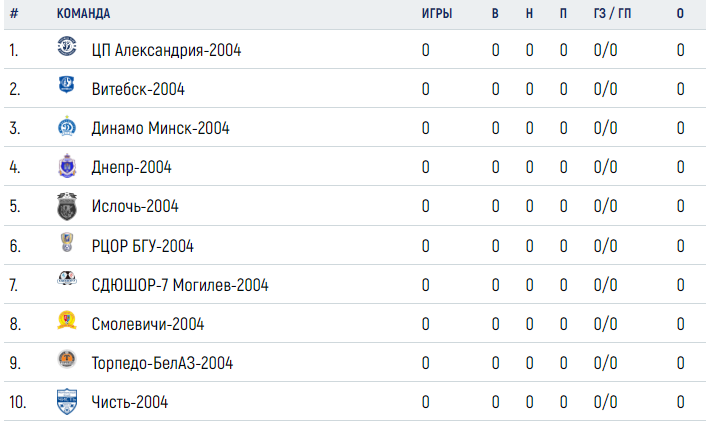The image size is (707, 426).
Task: Open the Ислочь-2004 team link
Action: (x=135, y=206)
